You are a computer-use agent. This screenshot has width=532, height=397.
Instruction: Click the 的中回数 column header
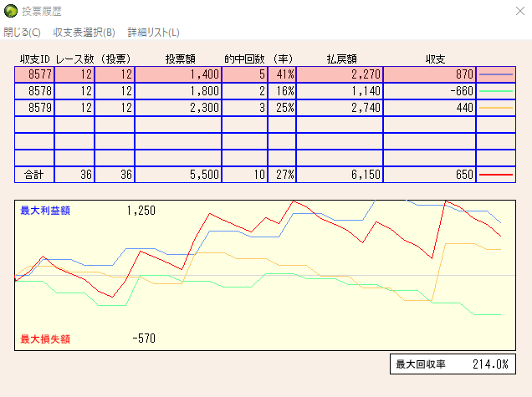coord(244,59)
